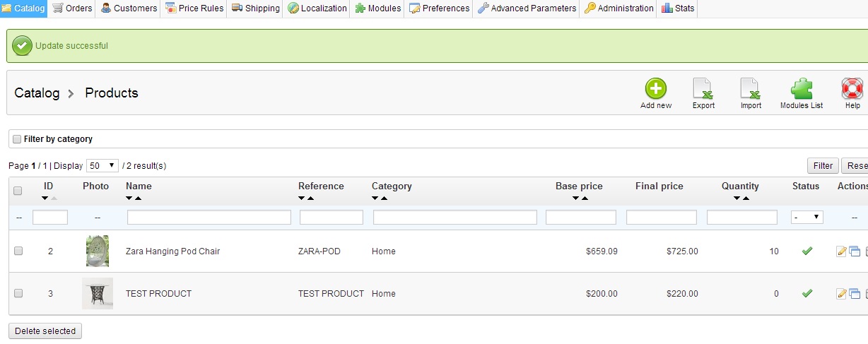Toggle the green status checkmark for TEST PRODUCT
The height and width of the screenshot is (344, 868).
pos(807,293)
